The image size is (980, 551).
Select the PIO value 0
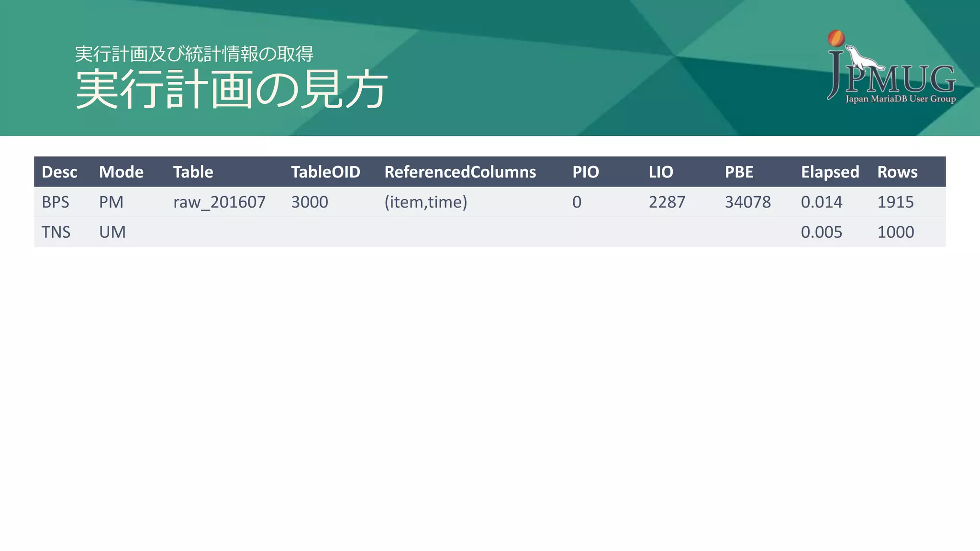577,202
